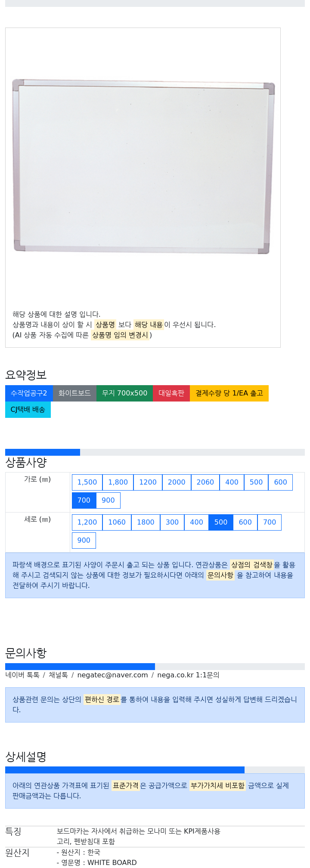Click the 상세설명 blue progress bar

pos(125,770)
